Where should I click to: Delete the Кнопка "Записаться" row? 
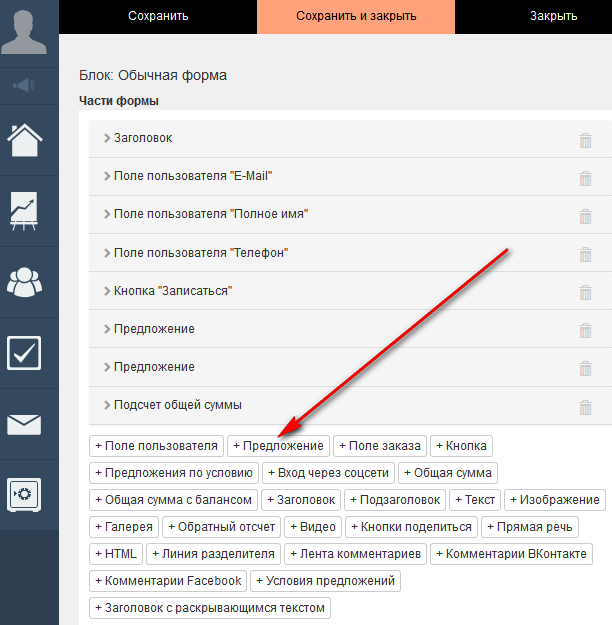tap(585, 293)
